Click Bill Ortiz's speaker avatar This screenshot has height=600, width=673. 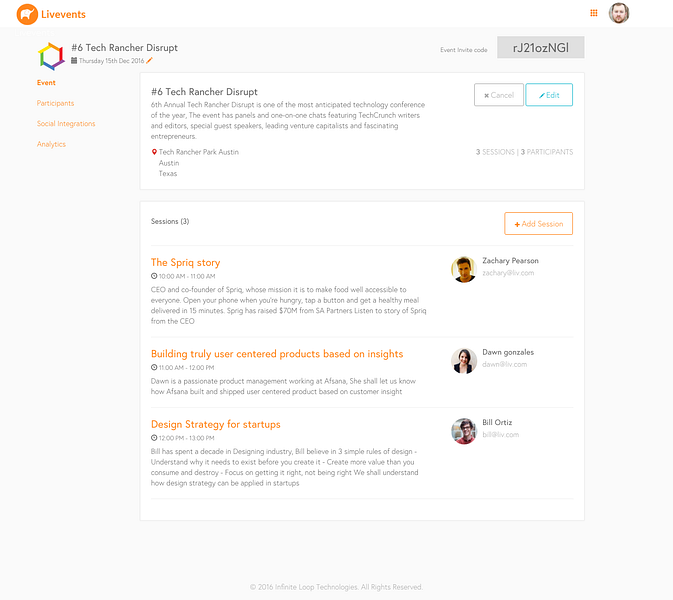point(464,431)
